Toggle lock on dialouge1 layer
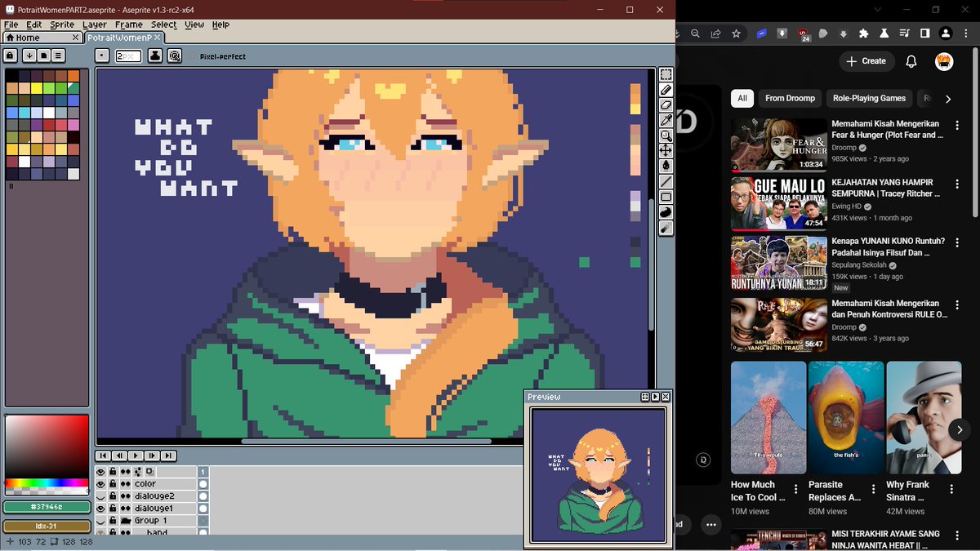 tap(114, 508)
